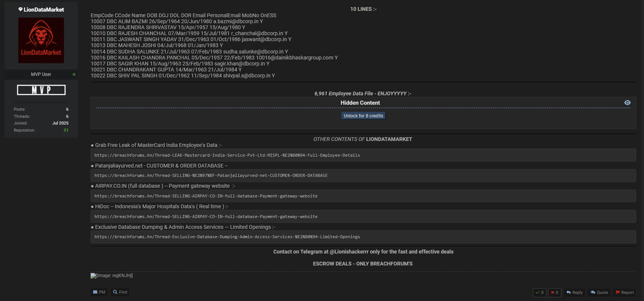Click 'OTHER CONTENTS OF LIONDATAMARKET' heading

363,139
